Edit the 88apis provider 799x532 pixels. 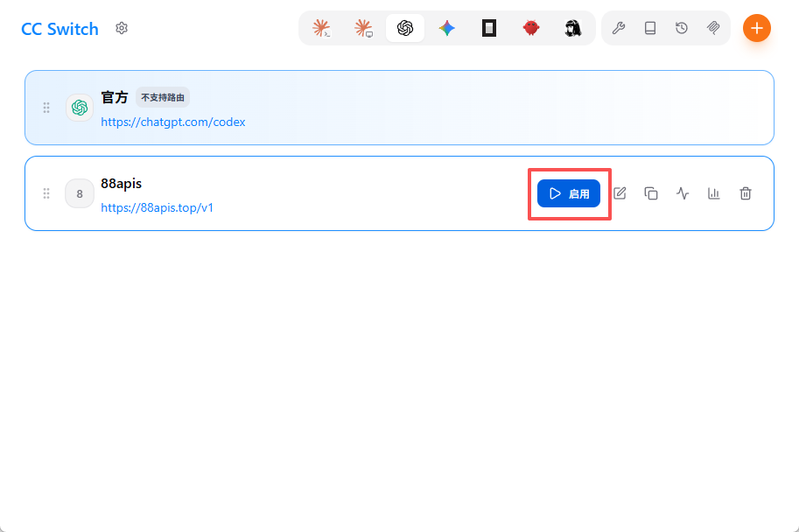tap(620, 193)
